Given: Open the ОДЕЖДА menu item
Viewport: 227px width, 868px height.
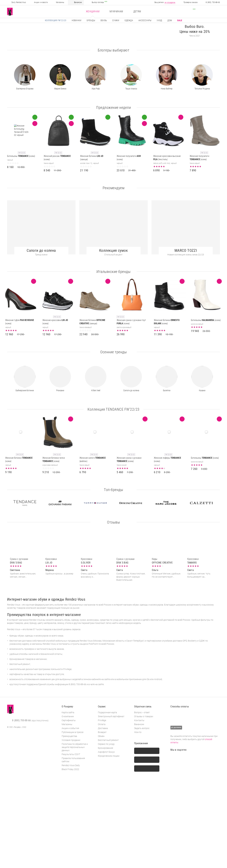Looking at the screenshot, I should tap(129, 21).
